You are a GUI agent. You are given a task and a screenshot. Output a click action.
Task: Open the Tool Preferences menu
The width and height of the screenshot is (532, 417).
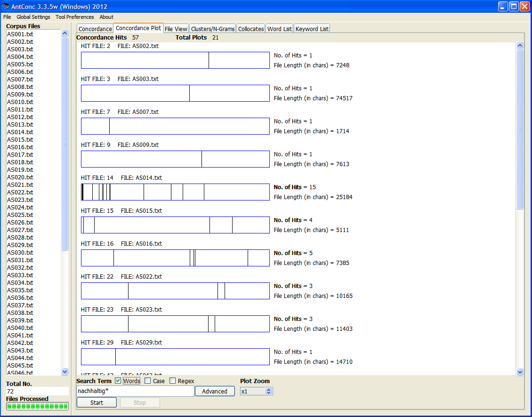74,17
